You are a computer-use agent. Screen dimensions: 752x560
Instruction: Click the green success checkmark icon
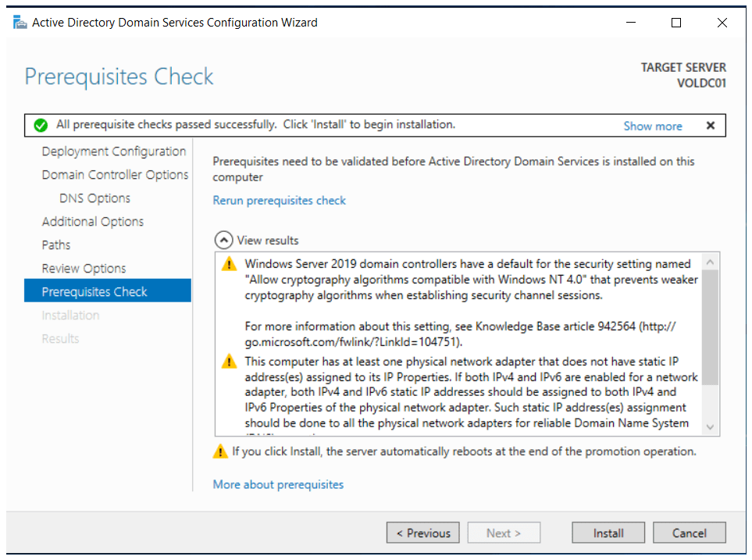coord(41,126)
